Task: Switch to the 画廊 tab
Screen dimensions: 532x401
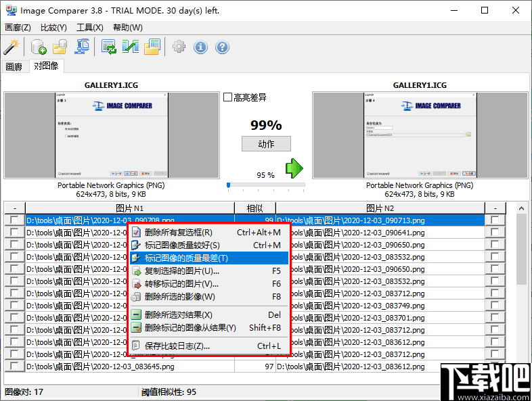Action: click(x=14, y=67)
